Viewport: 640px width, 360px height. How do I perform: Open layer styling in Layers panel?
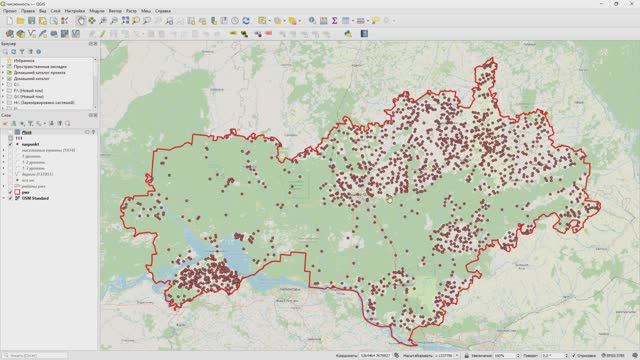(5, 123)
